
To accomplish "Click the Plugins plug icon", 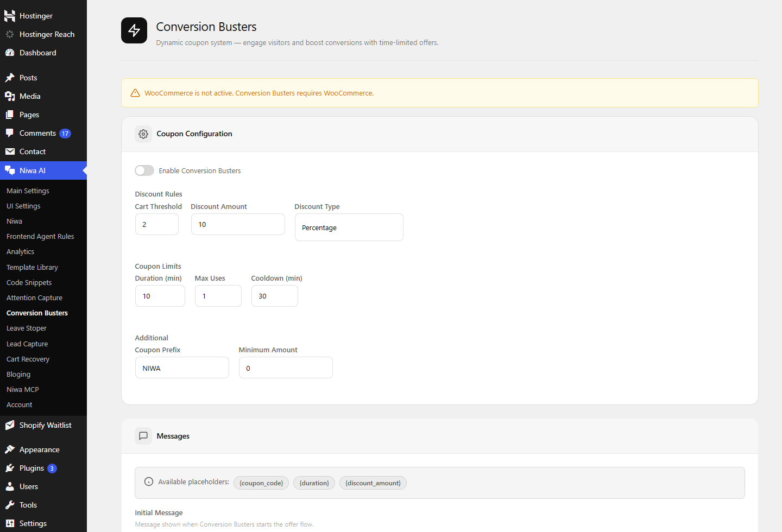I will point(10,468).
